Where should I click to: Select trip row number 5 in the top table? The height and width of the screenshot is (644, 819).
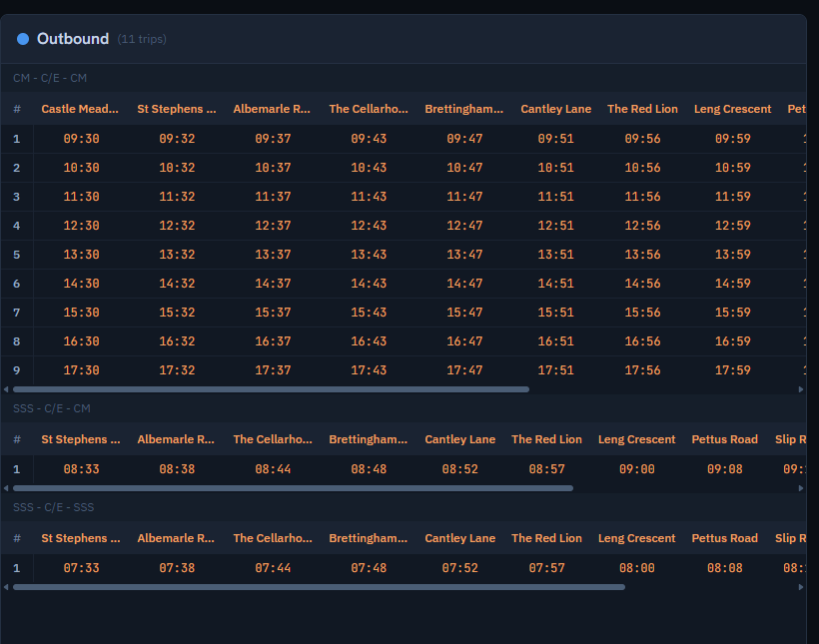click(16, 255)
